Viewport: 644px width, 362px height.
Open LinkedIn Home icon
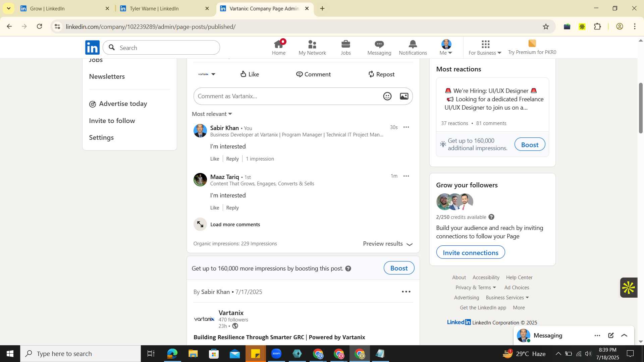coord(278,47)
